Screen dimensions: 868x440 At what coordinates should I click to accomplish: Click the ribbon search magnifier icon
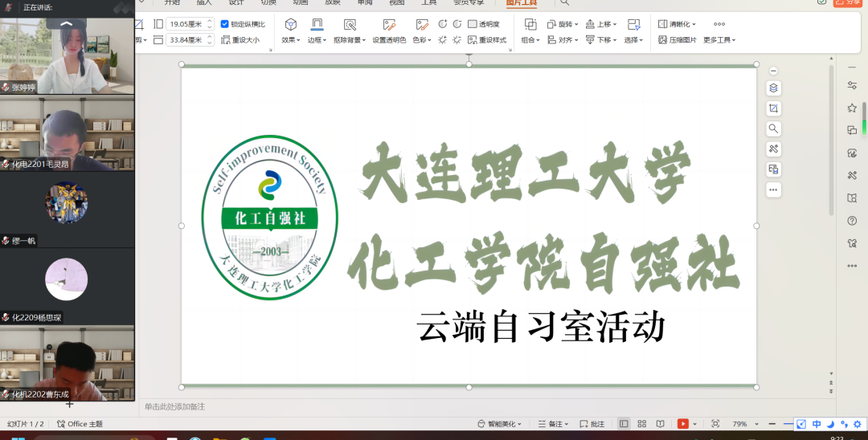[564, 2]
